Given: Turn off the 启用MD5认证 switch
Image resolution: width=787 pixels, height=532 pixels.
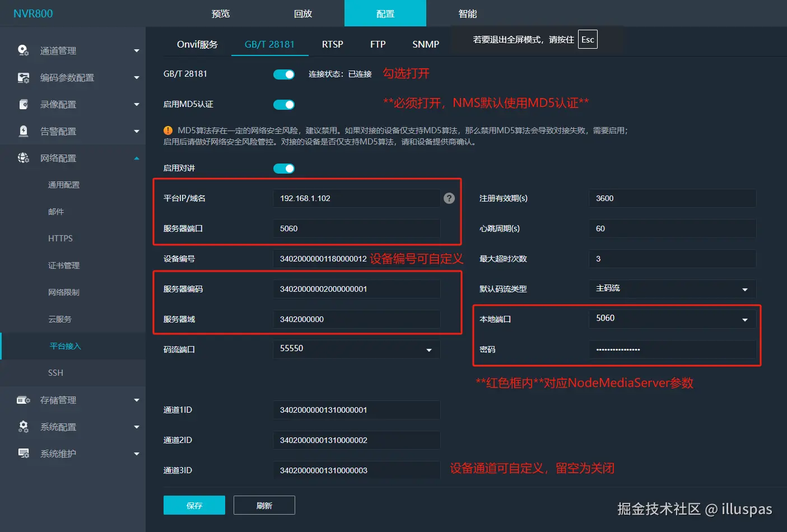Looking at the screenshot, I should pyautogui.click(x=283, y=104).
